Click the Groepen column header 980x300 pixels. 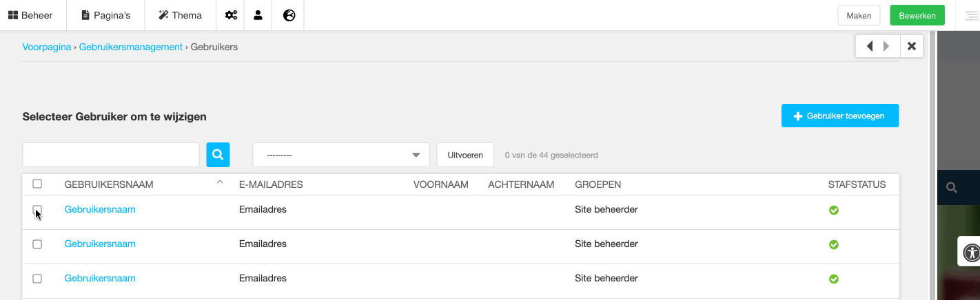[598, 184]
